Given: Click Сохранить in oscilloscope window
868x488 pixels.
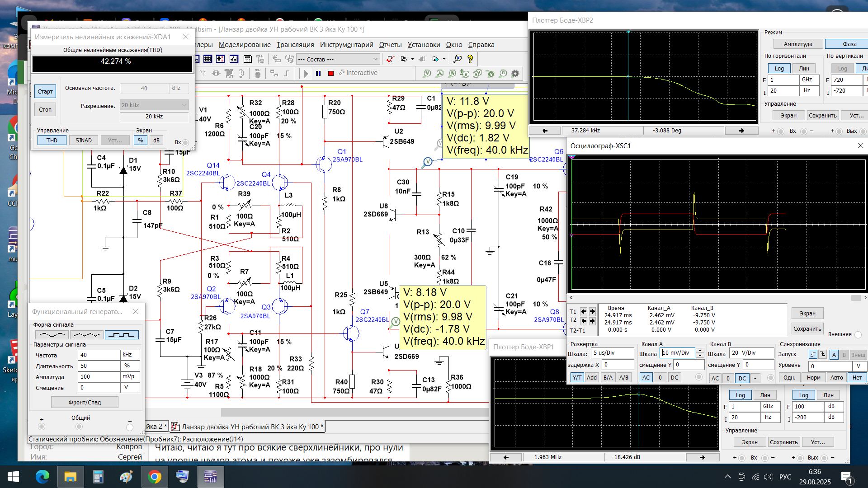Looking at the screenshot, I should [x=807, y=329].
